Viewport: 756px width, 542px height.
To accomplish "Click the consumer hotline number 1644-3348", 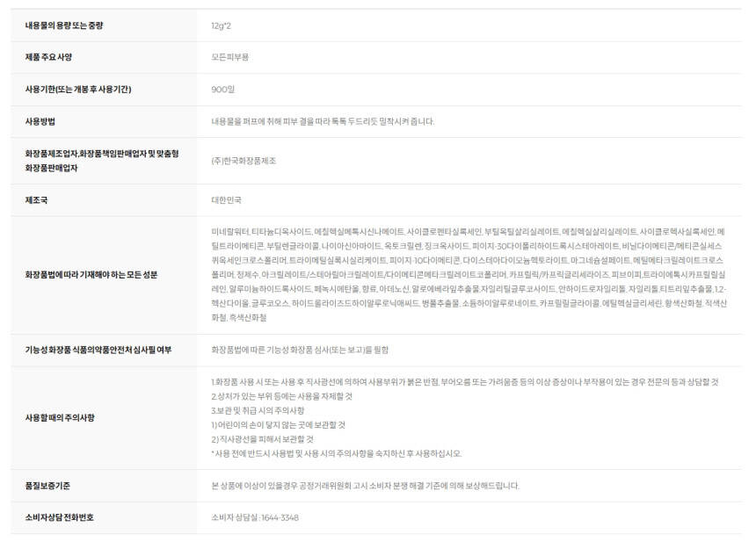I will point(255,517).
